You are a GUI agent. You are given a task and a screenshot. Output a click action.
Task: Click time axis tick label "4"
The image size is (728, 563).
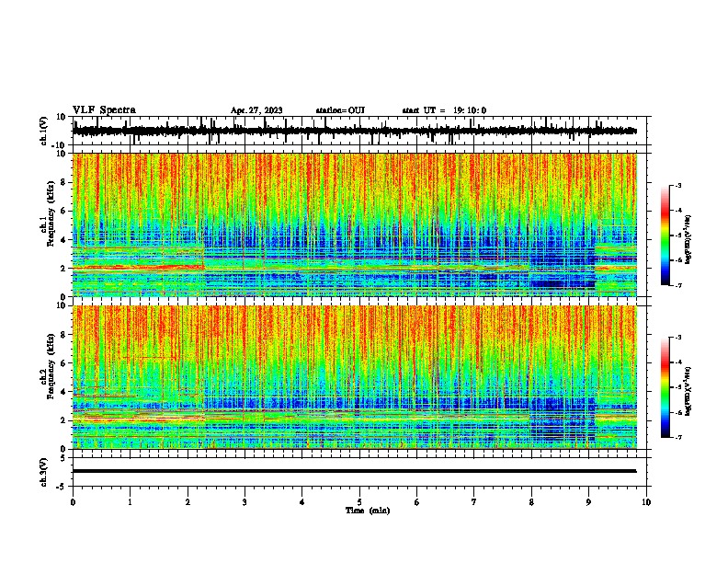point(302,502)
